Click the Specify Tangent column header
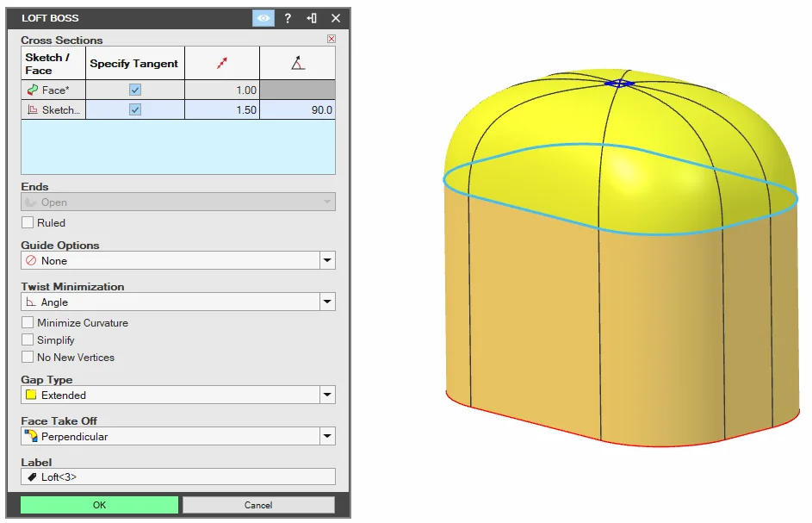Screen dimensions: 812x523 pos(134,63)
